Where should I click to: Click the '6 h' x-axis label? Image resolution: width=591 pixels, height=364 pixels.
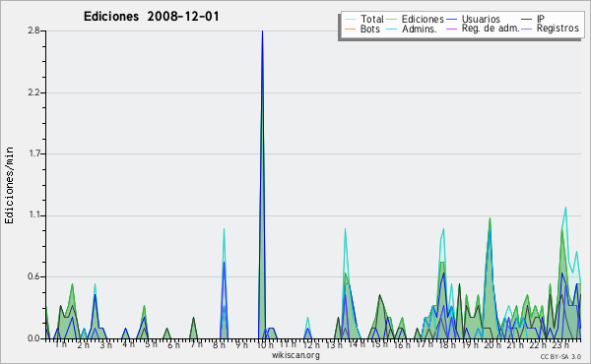coord(173,345)
